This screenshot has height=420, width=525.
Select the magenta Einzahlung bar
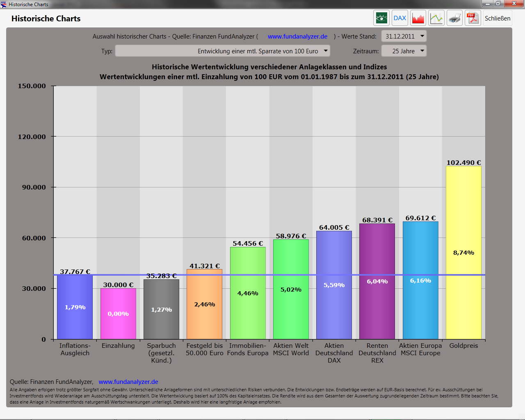118,314
